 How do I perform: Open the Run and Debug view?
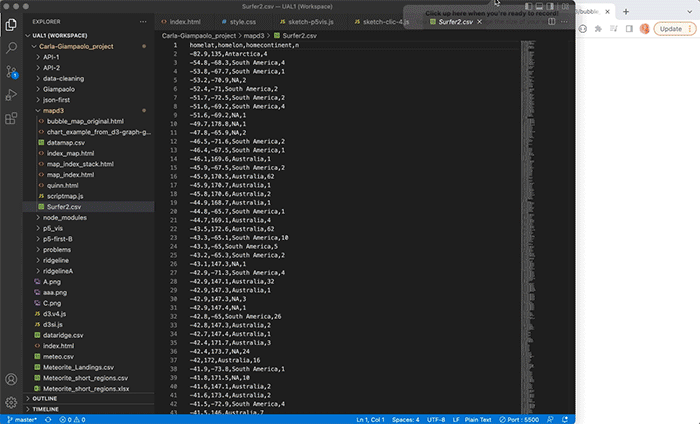coord(13,95)
